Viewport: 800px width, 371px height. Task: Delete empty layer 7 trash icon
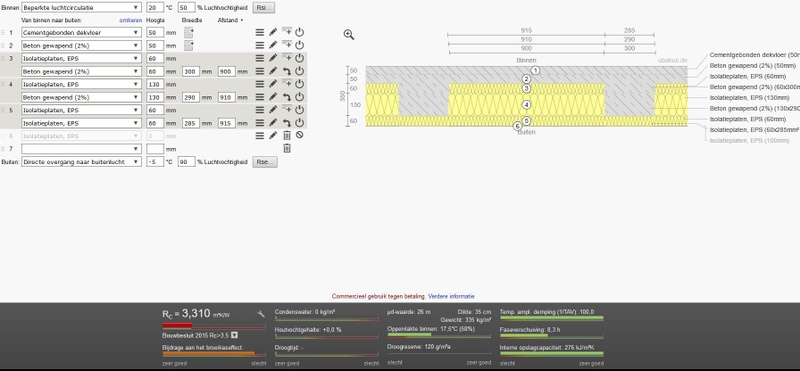pyautogui.click(x=287, y=149)
